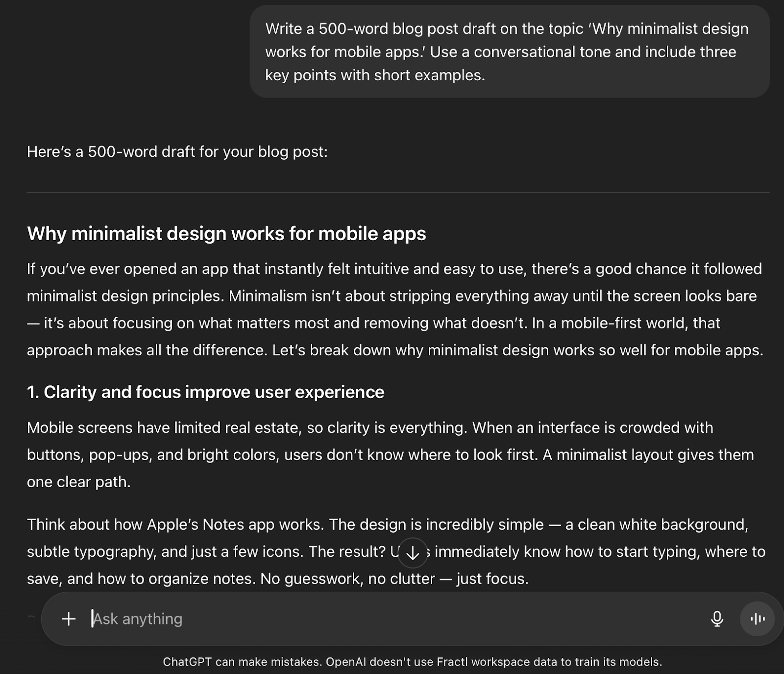Click subheading '1. Clarity and focus improve user experience'
The height and width of the screenshot is (674, 784).
pyautogui.click(x=205, y=392)
